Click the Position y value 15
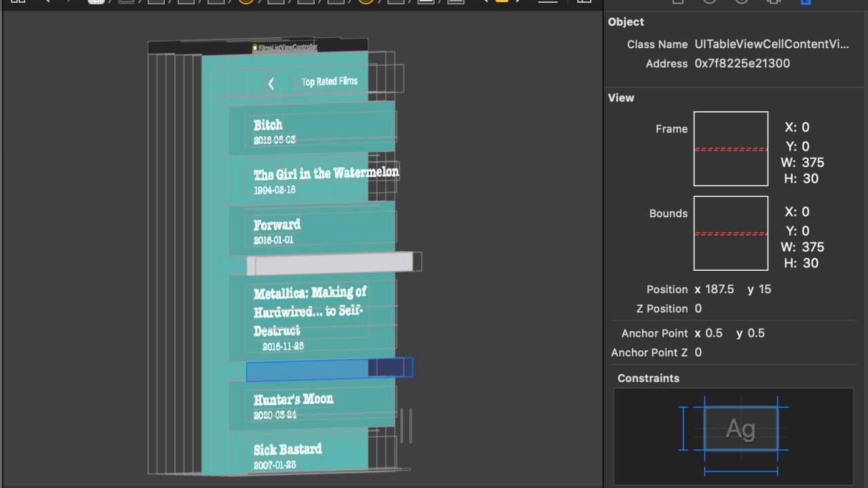This screenshot has width=868, height=488. (765, 289)
